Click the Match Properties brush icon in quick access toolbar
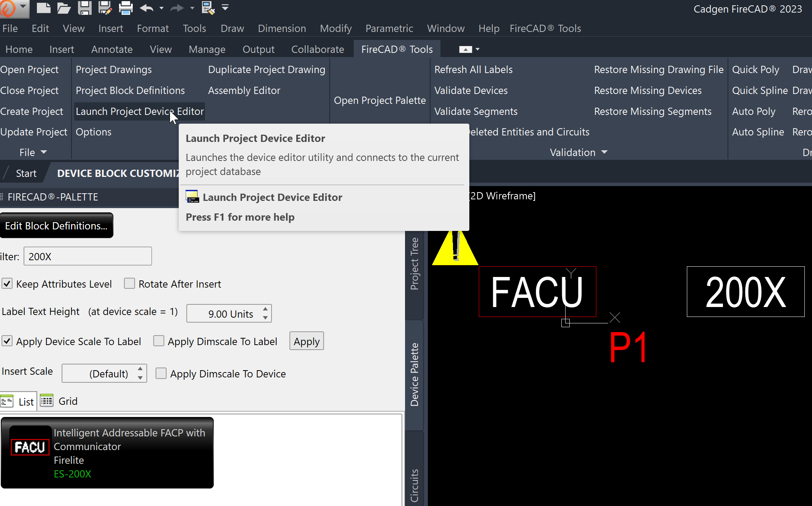Image resolution: width=812 pixels, height=506 pixels. [208, 8]
